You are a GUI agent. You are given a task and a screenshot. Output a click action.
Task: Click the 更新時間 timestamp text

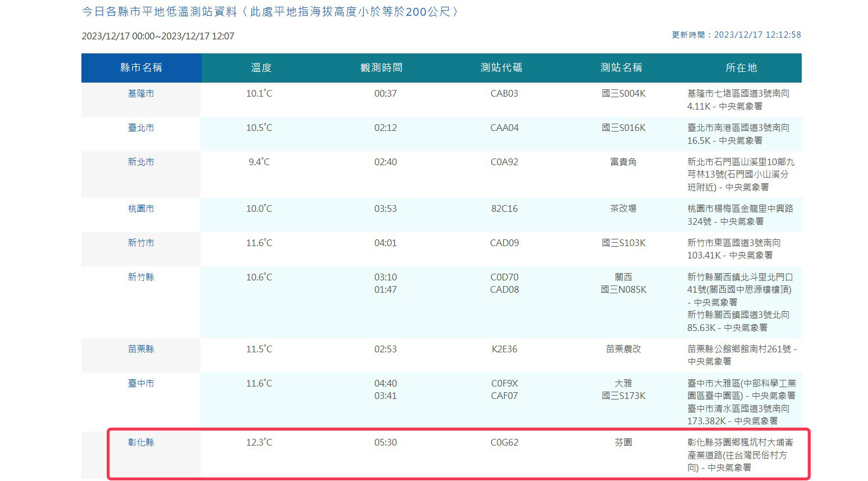tap(737, 35)
